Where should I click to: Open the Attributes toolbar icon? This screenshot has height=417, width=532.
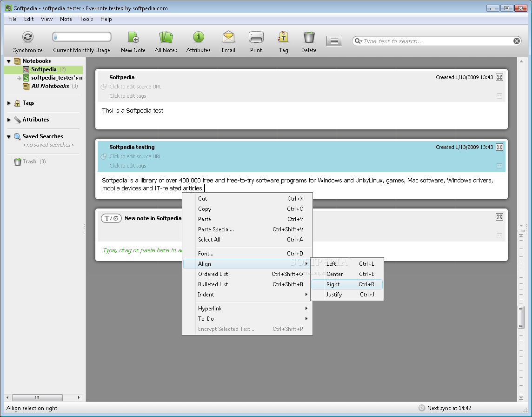(199, 37)
